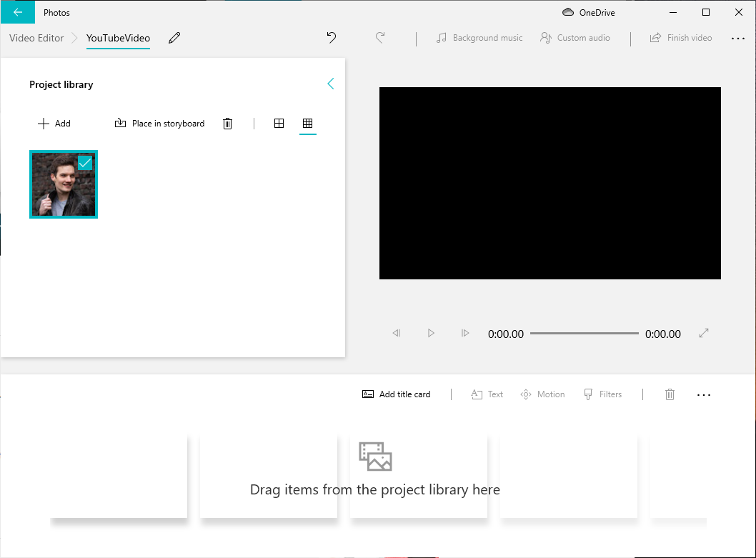Image resolution: width=756 pixels, height=558 pixels.
Task: Switch to medium grid view
Action: tap(279, 124)
